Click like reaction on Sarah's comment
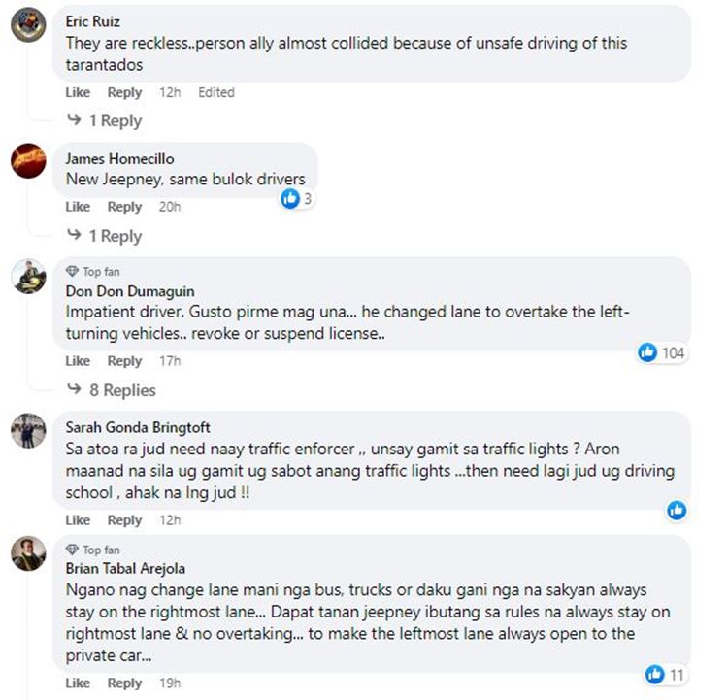 [677, 510]
